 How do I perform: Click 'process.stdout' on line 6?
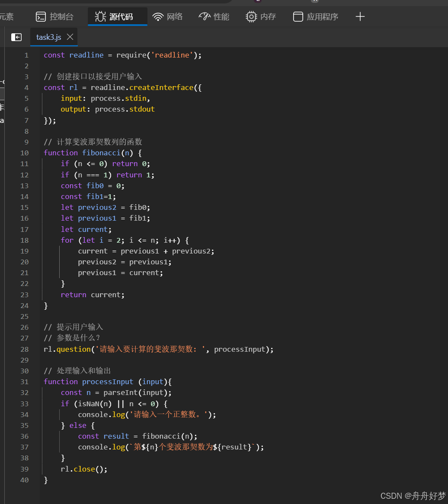tap(125, 109)
